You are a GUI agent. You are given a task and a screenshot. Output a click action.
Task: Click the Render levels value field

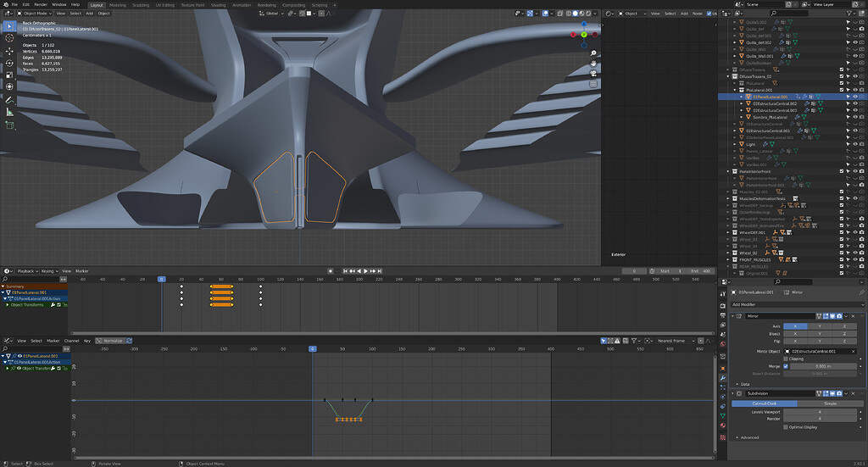click(x=820, y=419)
